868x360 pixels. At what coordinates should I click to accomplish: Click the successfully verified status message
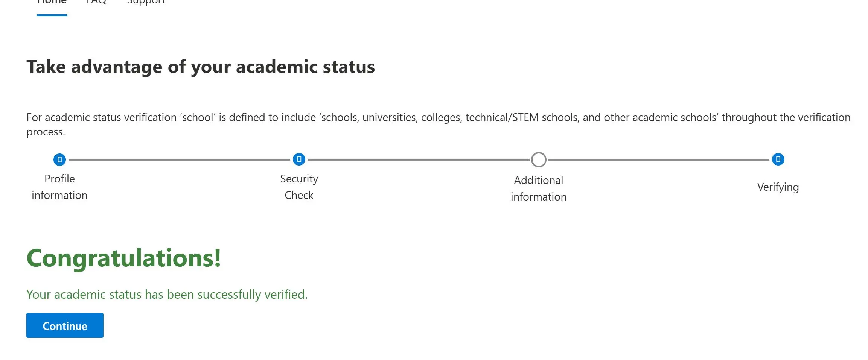[167, 295]
